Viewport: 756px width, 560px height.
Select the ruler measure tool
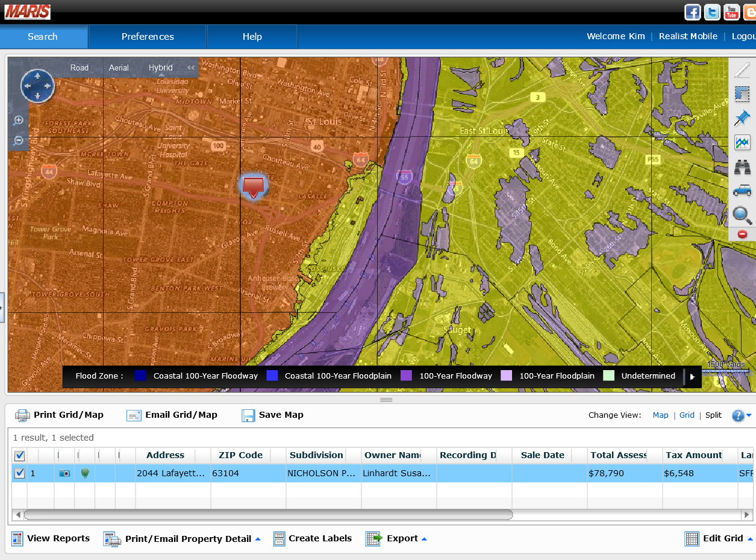742,71
